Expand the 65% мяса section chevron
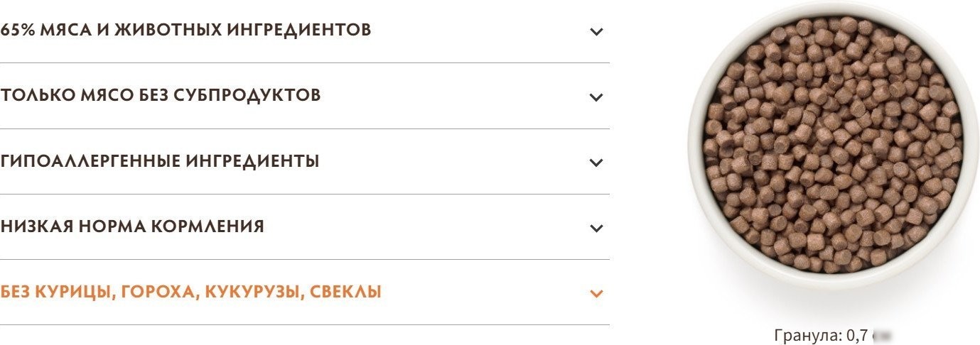Viewport: 980px width, 345px height. pyautogui.click(x=596, y=32)
